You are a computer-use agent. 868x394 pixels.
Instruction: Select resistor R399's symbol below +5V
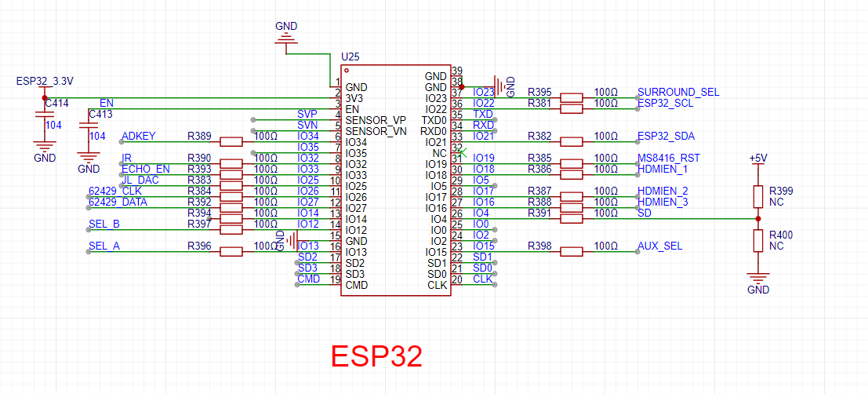758,197
